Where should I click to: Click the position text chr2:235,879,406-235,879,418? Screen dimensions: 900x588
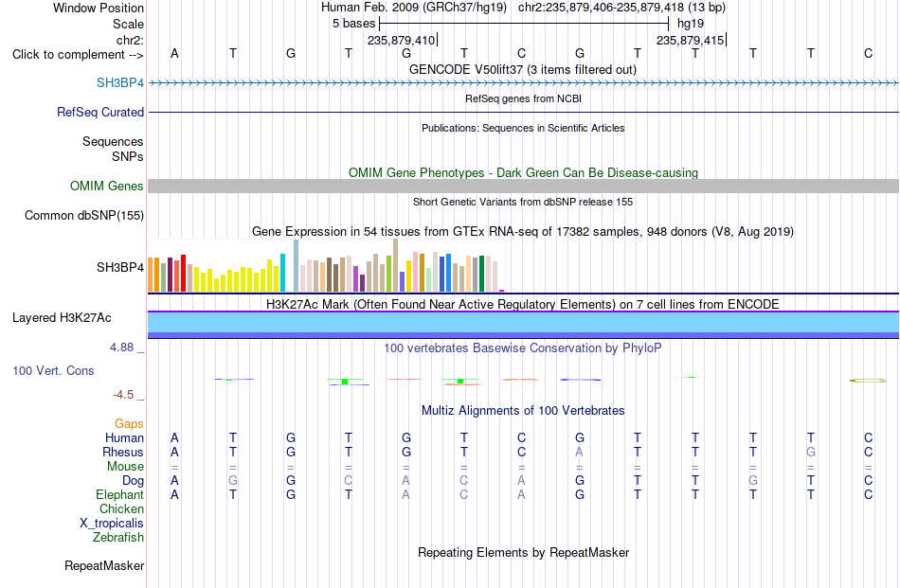click(x=601, y=8)
